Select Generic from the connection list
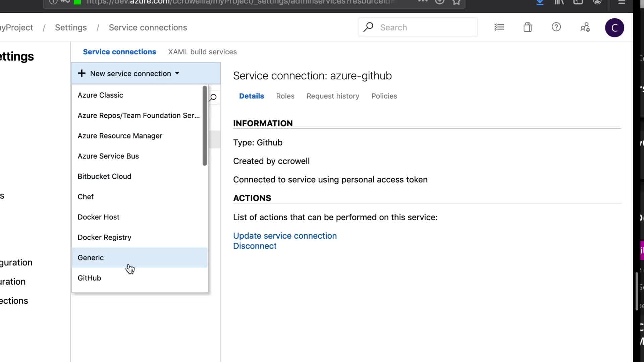Screen dimensions: 644x362 tap(91, 258)
